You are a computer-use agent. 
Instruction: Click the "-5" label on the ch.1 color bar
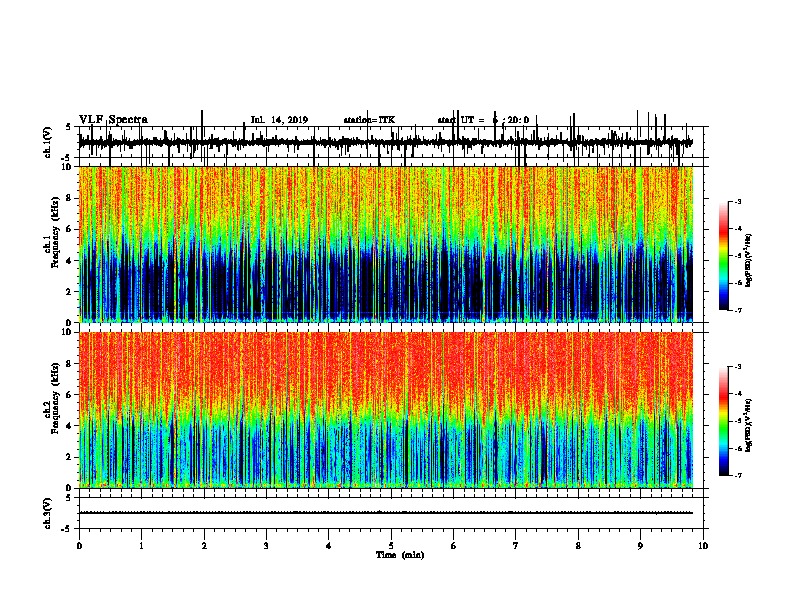coord(738,256)
